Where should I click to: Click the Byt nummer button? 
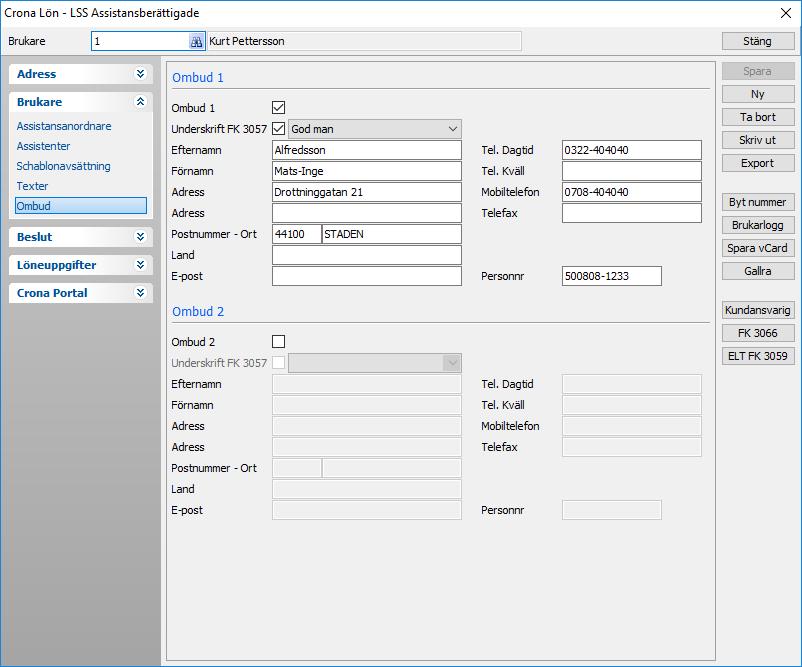(x=758, y=202)
